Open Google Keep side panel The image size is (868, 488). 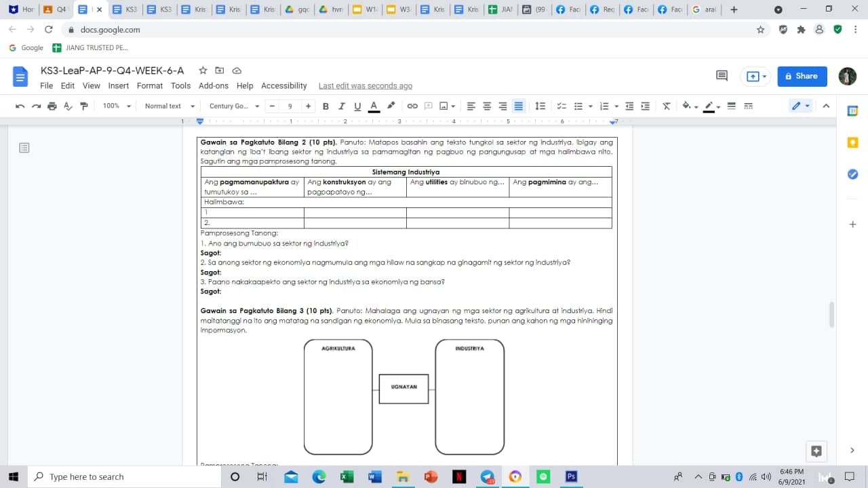853,142
